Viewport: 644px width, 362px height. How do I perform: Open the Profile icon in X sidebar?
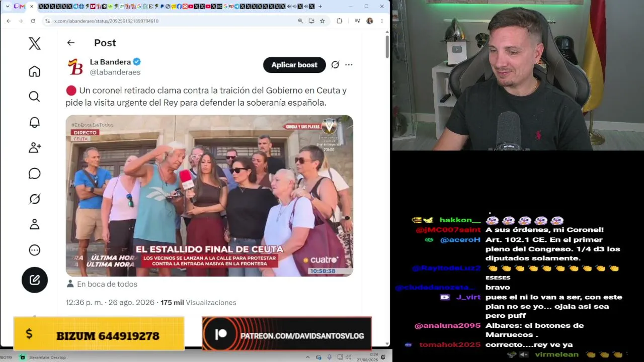point(34,224)
